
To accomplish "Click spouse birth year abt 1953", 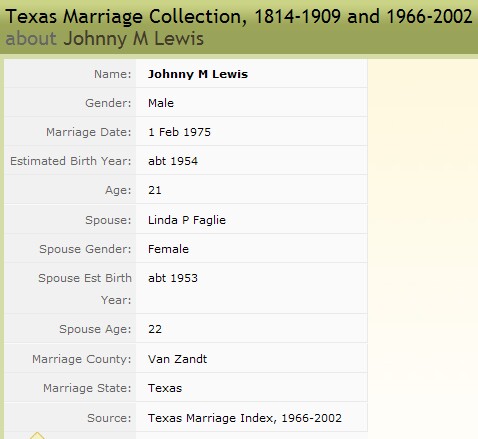I will (173, 278).
